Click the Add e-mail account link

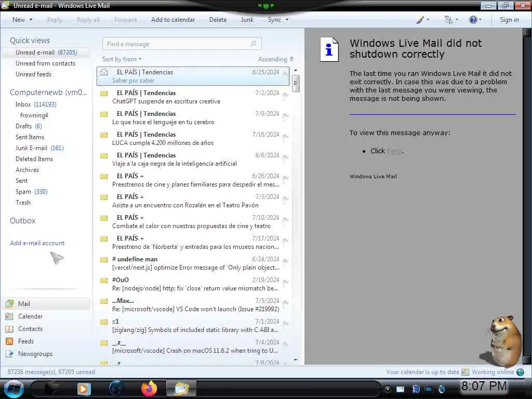tap(37, 243)
